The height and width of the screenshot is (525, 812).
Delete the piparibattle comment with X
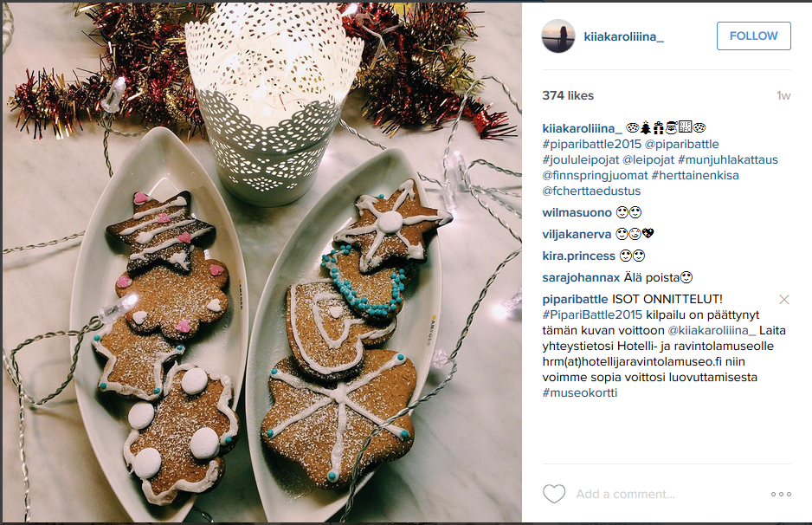[x=784, y=300]
